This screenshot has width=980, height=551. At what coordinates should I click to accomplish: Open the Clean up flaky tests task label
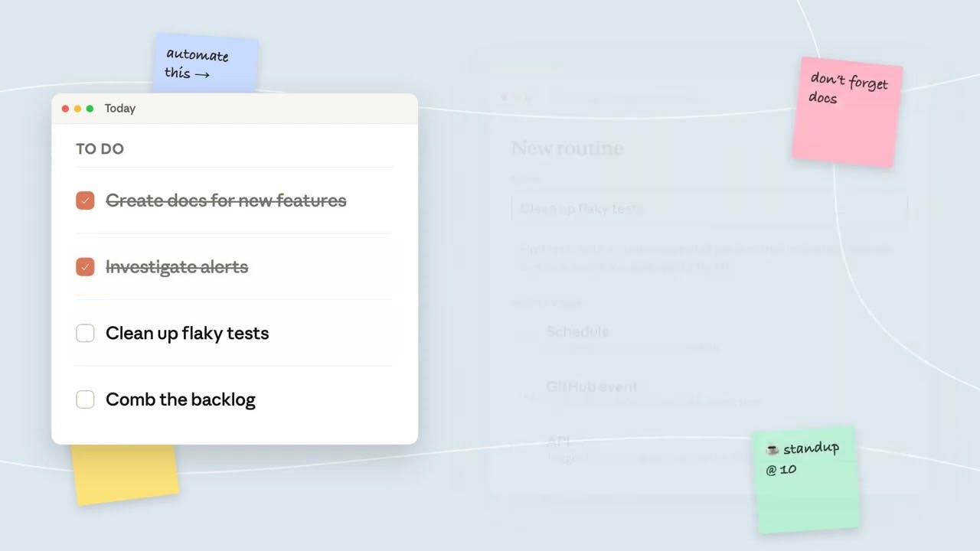188,333
